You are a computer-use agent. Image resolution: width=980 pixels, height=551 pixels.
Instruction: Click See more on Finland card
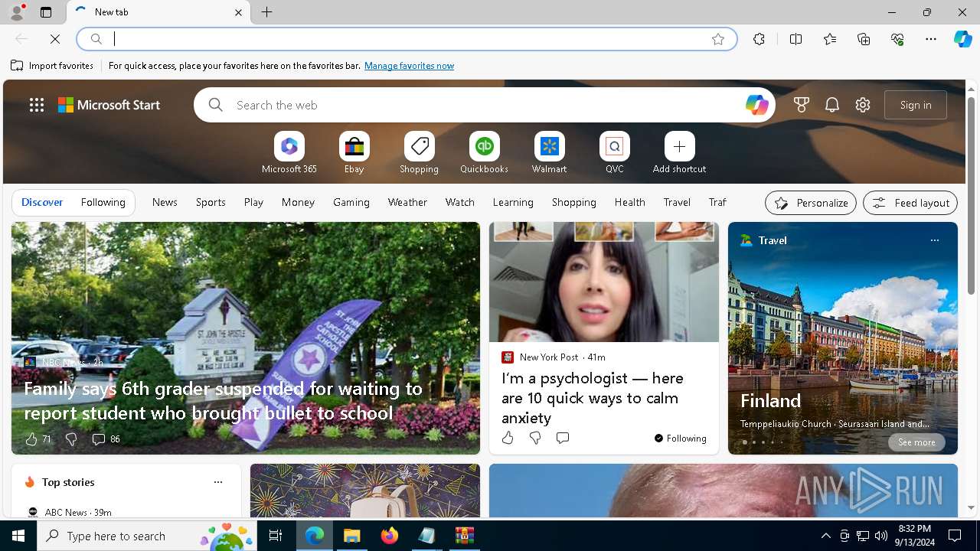pyautogui.click(x=916, y=442)
